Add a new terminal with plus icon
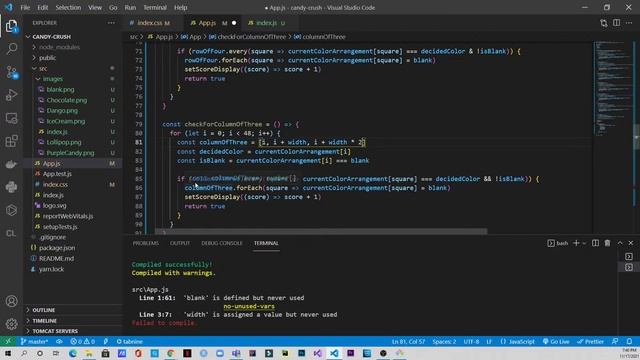This screenshot has height=360, width=640. [576, 243]
